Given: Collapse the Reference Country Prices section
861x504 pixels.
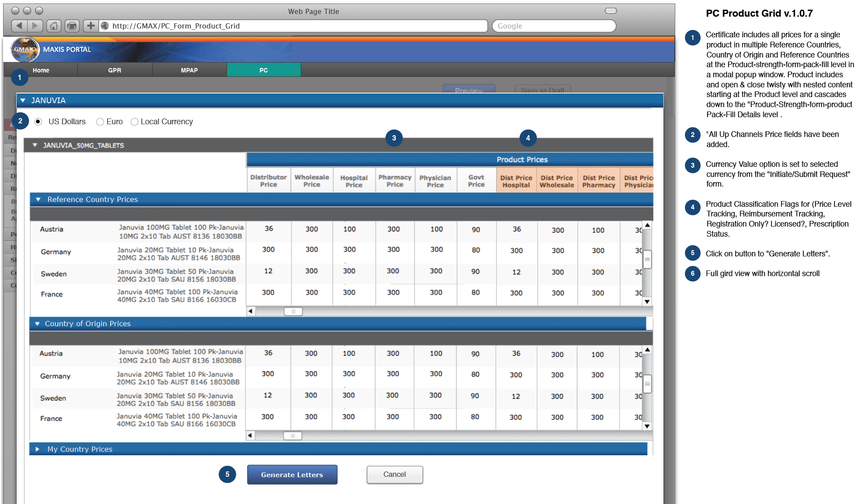Looking at the screenshot, I should pos(38,199).
